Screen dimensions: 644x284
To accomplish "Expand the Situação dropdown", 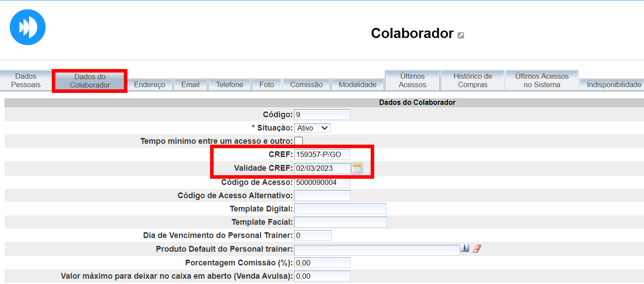I will tap(312, 128).
